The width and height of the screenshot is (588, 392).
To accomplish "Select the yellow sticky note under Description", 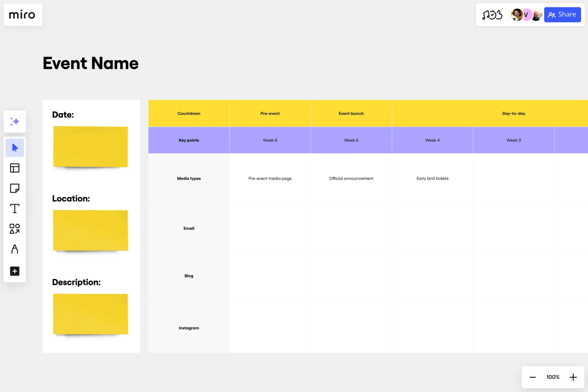I will coord(91,314).
